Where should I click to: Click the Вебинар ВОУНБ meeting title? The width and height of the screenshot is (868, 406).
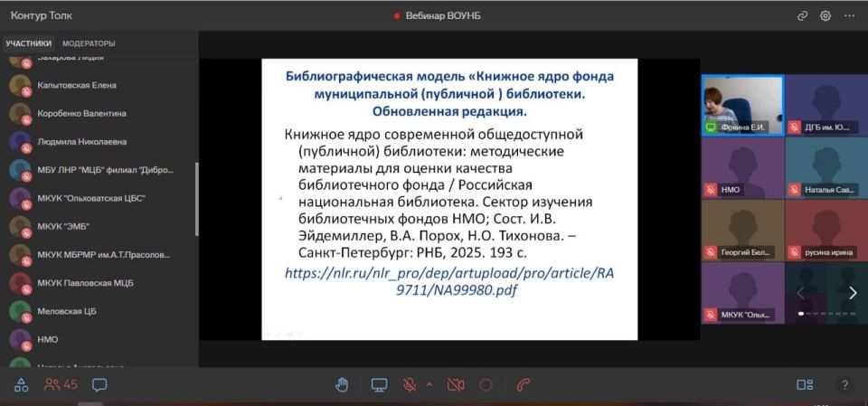tap(443, 16)
